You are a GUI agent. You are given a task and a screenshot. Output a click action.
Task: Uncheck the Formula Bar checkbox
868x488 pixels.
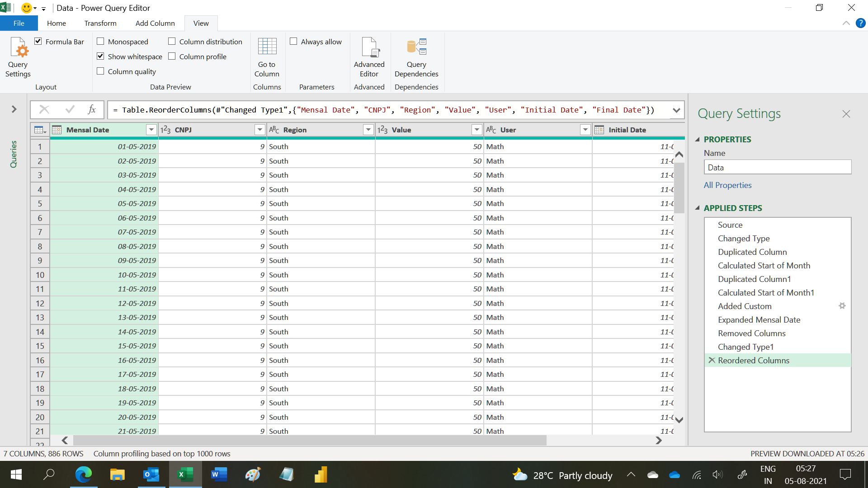pyautogui.click(x=38, y=42)
